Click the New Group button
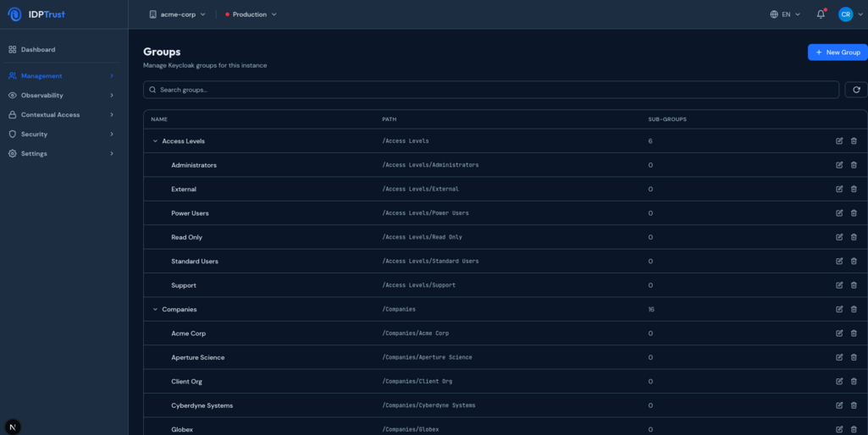This screenshot has width=868, height=435. tap(837, 52)
